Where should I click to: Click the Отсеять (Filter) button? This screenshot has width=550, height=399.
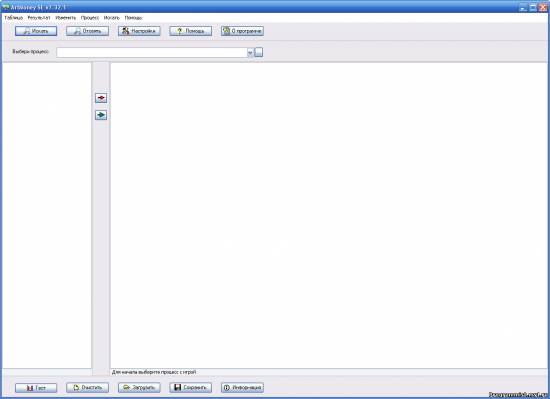click(x=87, y=31)
